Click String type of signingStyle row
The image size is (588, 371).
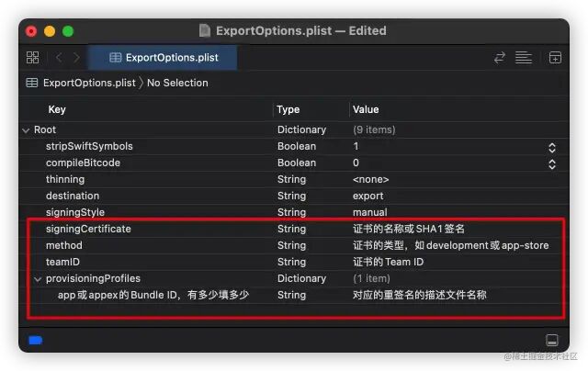(x=292, y=212)
